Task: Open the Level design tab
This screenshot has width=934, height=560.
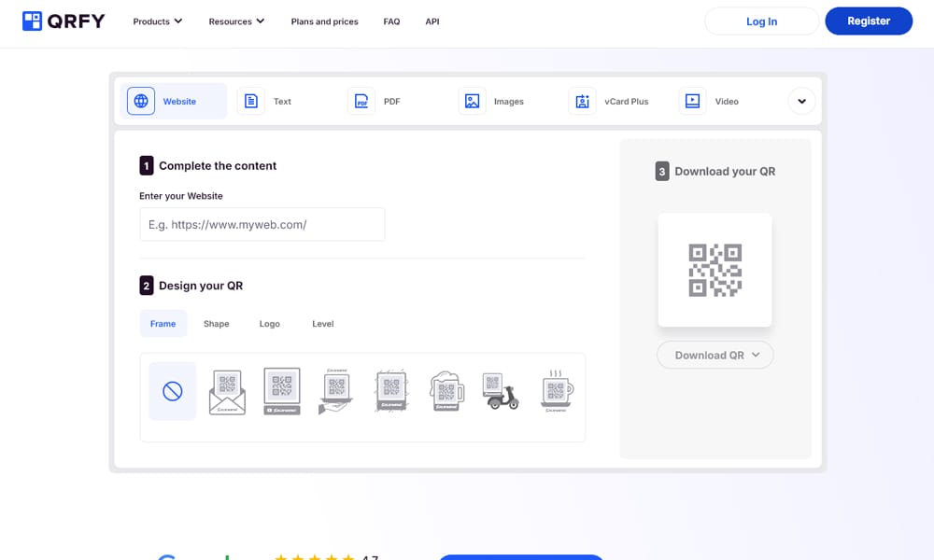Action: tap(322, 324)
